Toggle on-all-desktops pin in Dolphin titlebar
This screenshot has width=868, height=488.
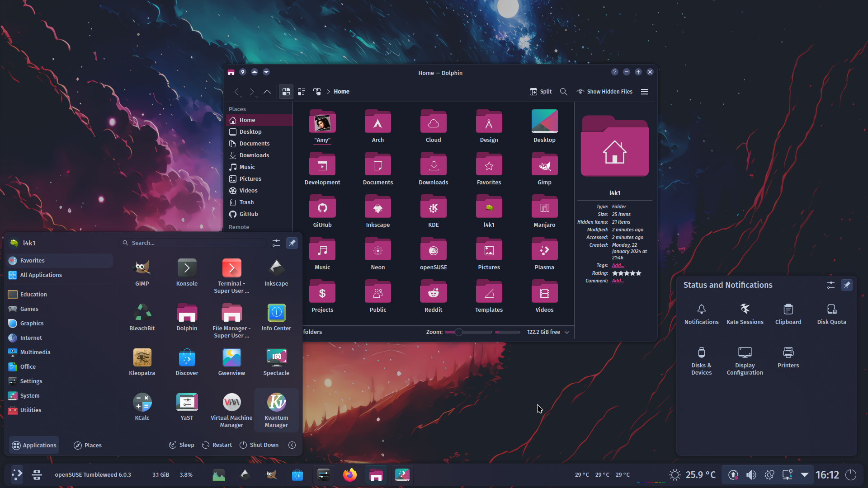pos(243,72)
